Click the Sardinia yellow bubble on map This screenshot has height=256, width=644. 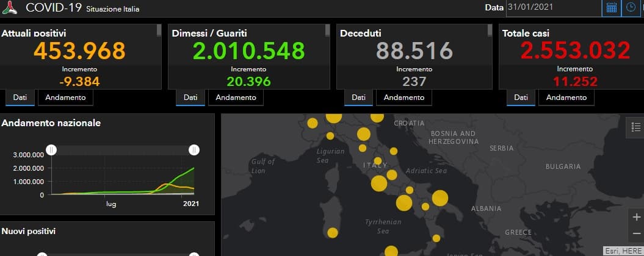click(x=333, y=233)
